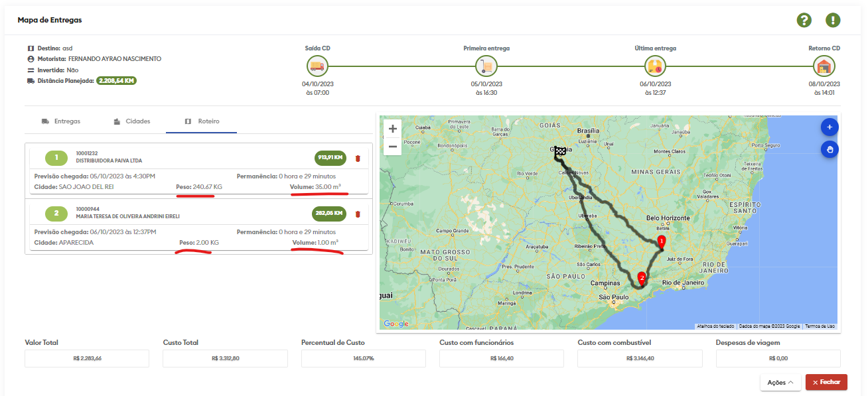
Task: Click red map marker number 2
Action: 641,278
